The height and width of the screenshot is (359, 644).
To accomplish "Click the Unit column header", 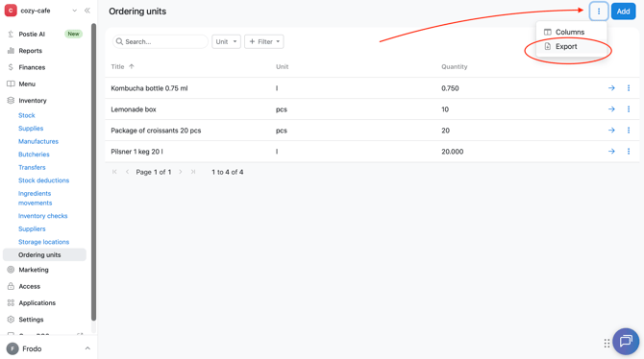I will [283, 66].
